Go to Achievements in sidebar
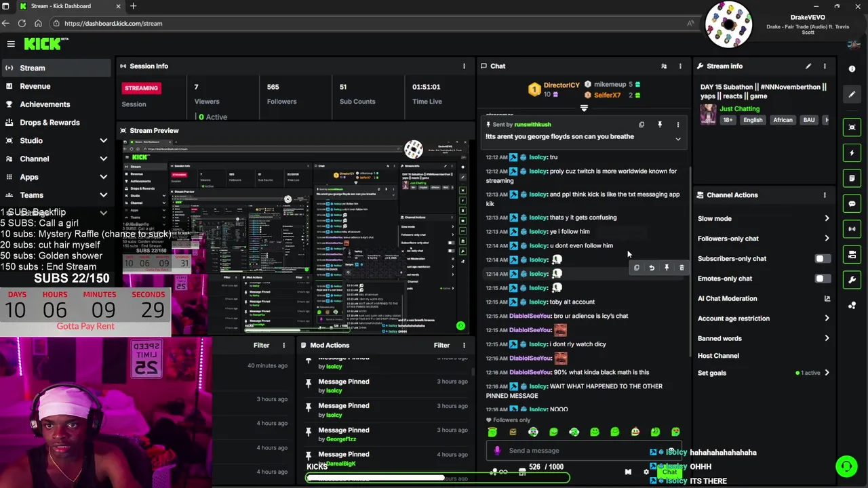The image size is (868, 488). pos(56,104)
